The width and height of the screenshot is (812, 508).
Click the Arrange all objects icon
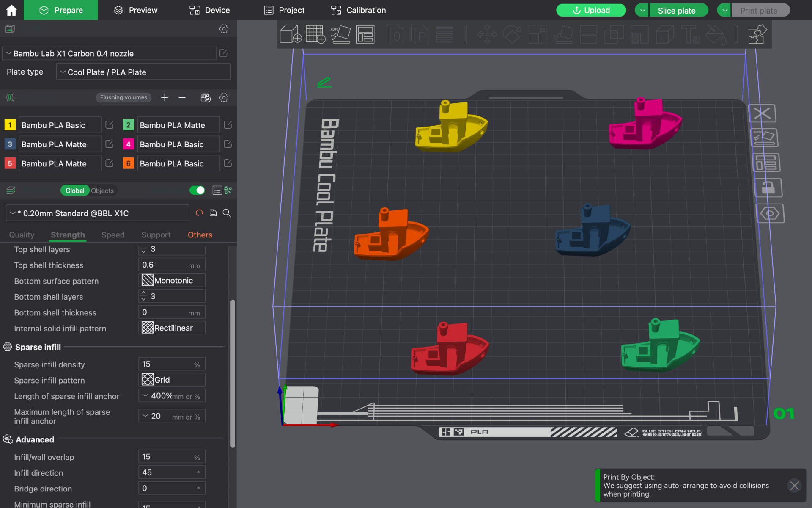click(365, 34)
